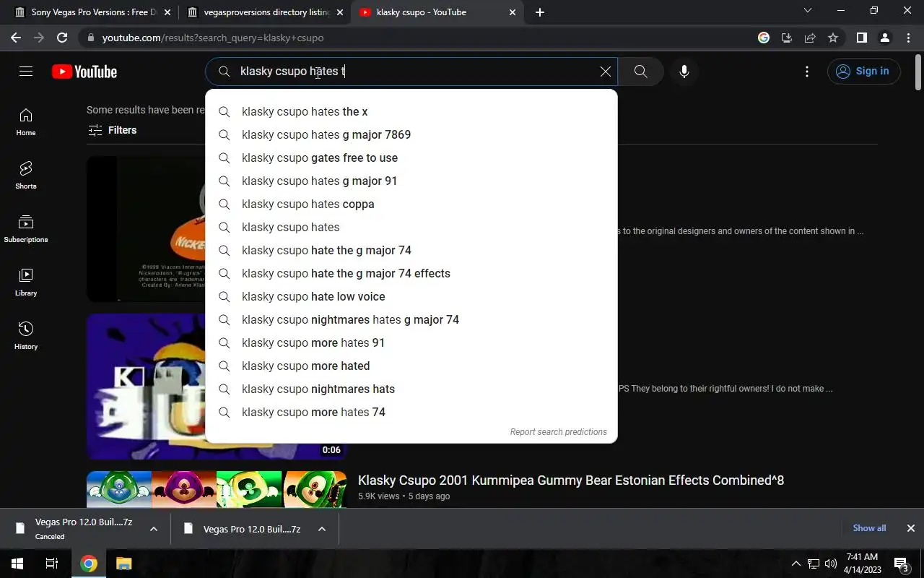Bookmark this page with the star
This screenshot has width=924, height=578.
click(833, 38)
